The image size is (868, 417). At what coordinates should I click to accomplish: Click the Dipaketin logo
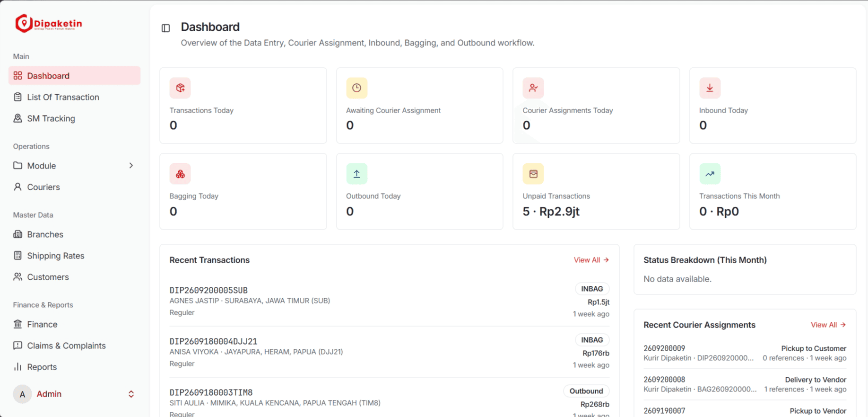pos(48,23)
